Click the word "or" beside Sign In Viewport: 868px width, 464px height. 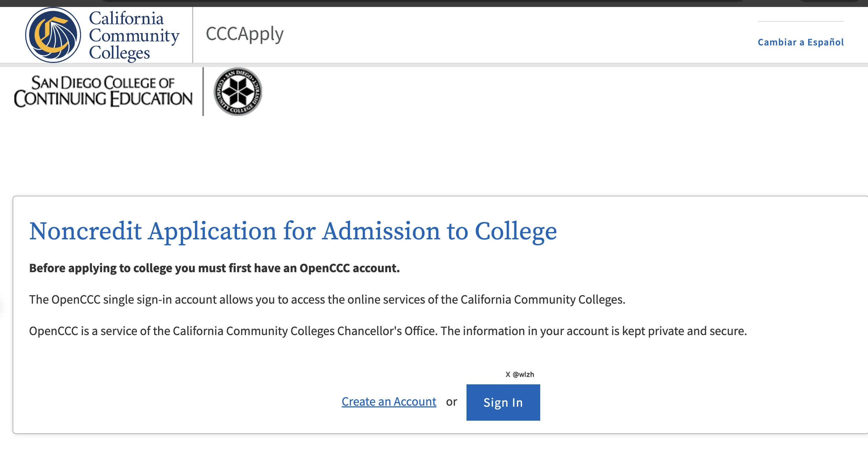click(451, 402)
